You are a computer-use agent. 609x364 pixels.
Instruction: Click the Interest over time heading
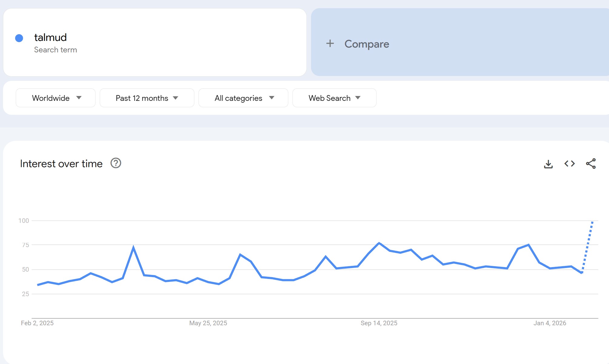coord(61,164)
